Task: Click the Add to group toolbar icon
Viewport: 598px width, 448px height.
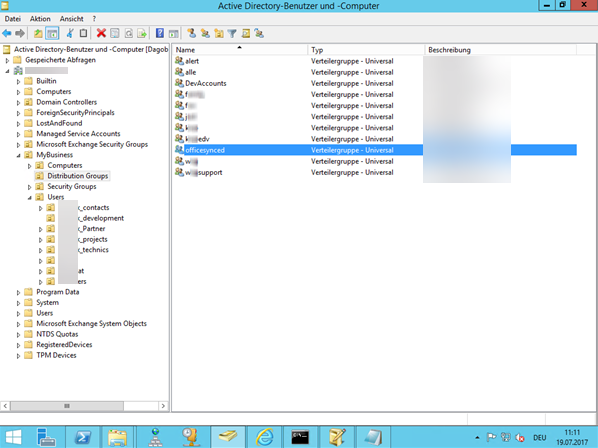Action: 259,34
